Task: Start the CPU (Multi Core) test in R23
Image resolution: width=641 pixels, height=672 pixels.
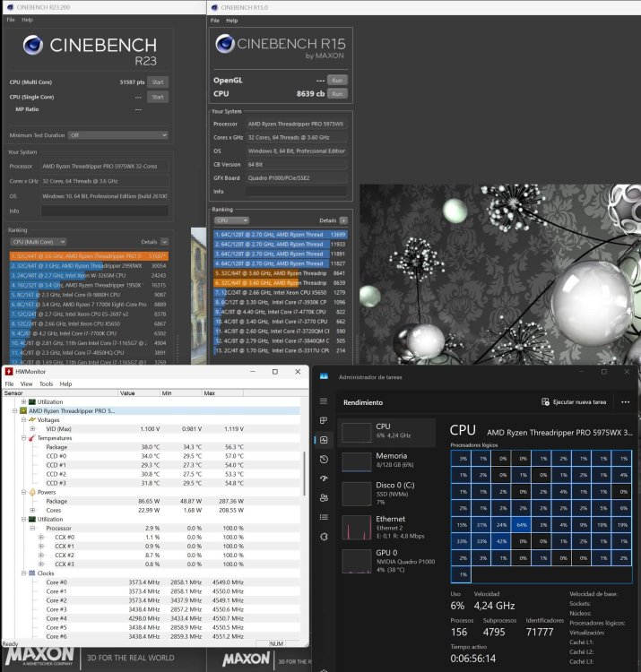Action: pyautogui.click(x=158, y=82)
